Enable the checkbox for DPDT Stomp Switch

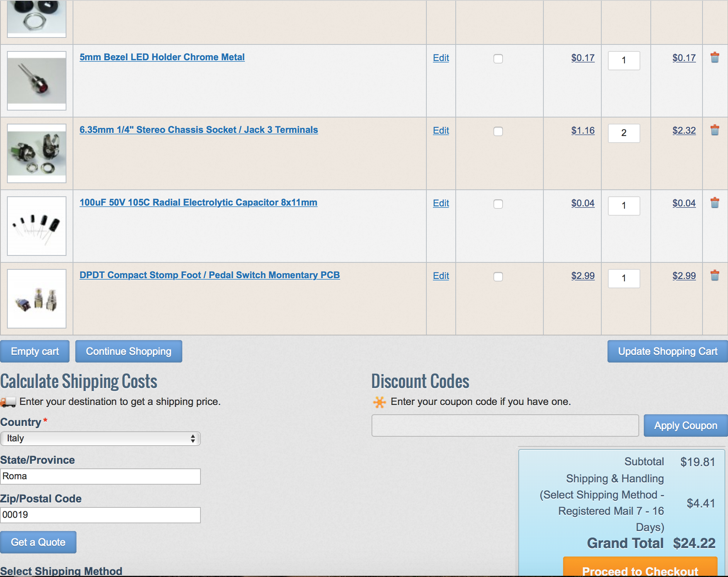(498, 277)
